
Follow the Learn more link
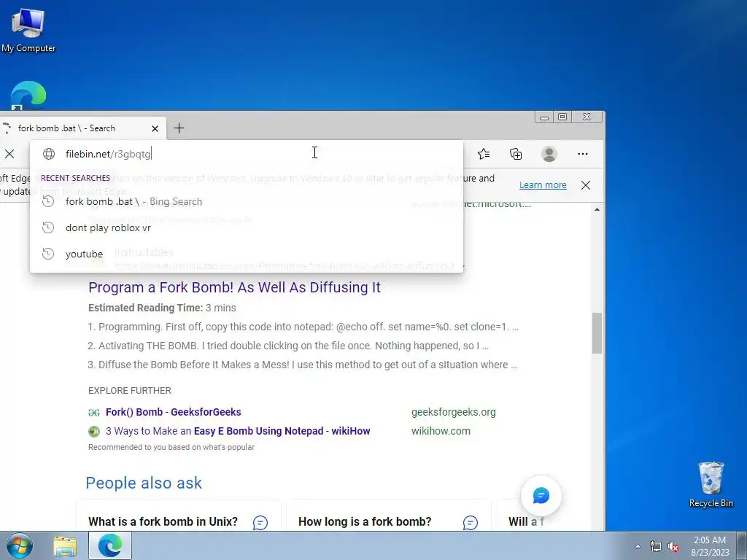543,184
